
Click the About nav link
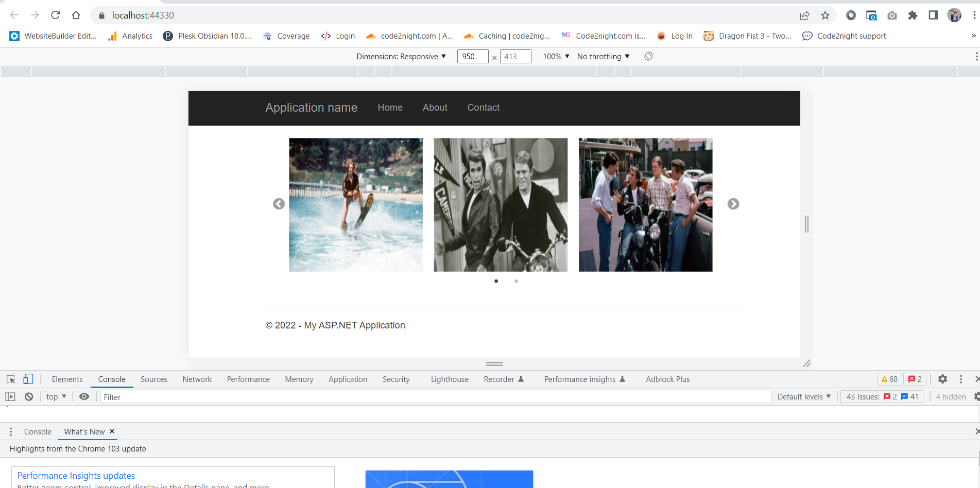(435, 108)
